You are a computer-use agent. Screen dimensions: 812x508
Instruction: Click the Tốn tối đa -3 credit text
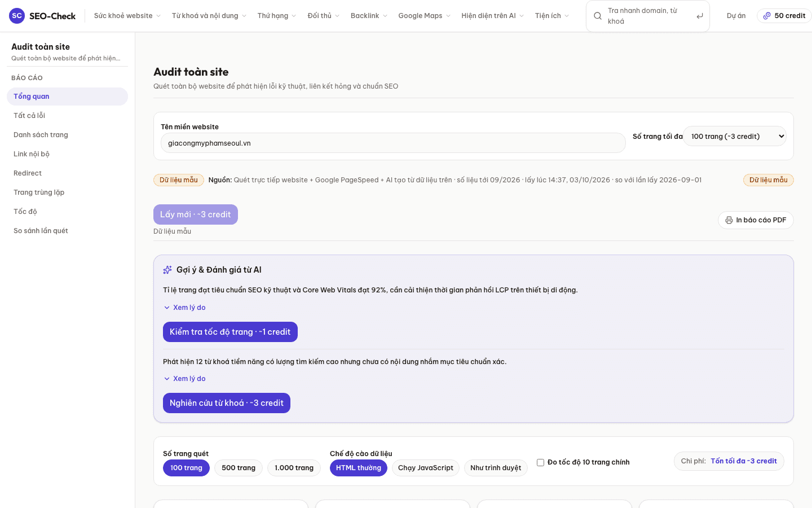(x=744, y=461)
